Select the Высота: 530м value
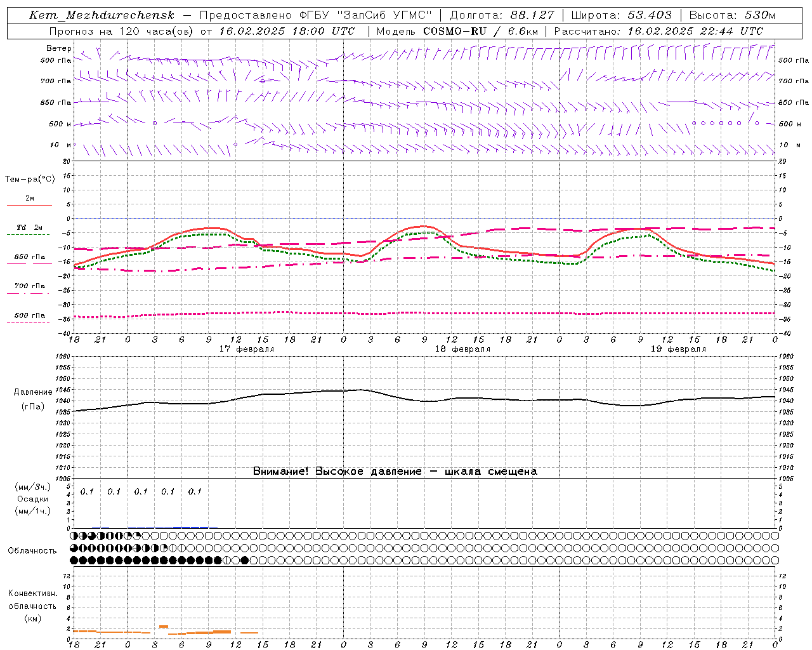 point(732,15)
